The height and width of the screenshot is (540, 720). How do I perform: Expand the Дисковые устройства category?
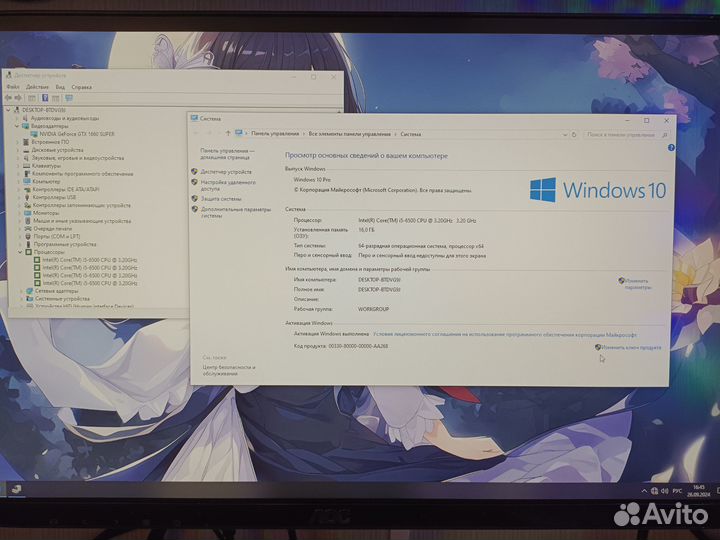click(x=17, y=150)
